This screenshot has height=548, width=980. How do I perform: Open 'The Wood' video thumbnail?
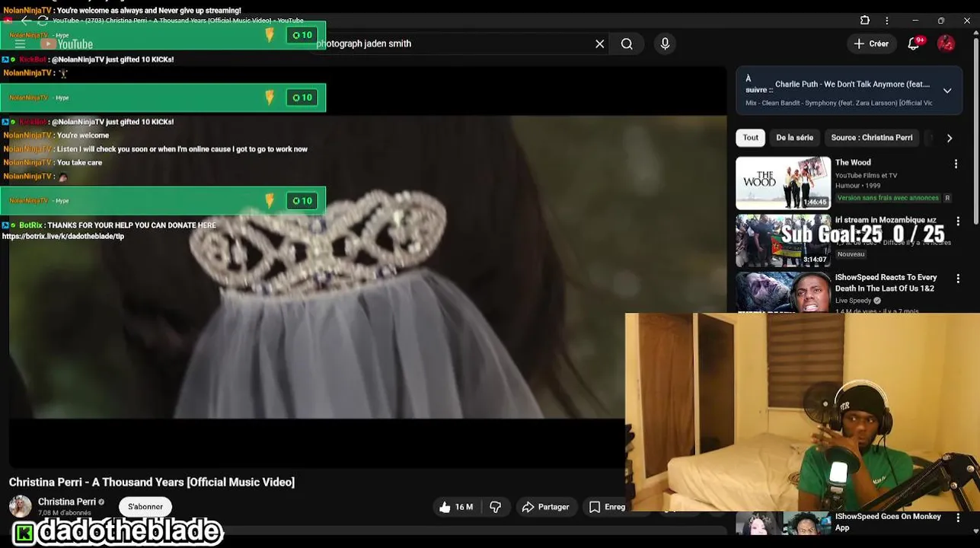[x=783, y=183]
